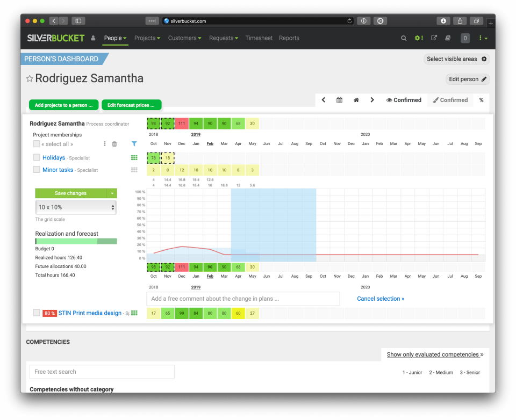This screenshot has width=516, height=420.
Task: Click the trash icon in project memberships
Action: (114, 144)
